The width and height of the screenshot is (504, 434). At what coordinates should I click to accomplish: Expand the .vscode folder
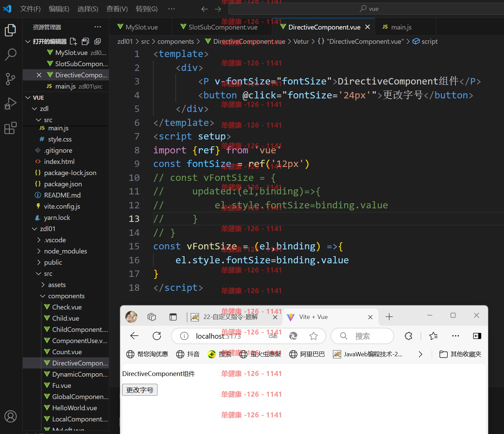[x=39, y=240]
